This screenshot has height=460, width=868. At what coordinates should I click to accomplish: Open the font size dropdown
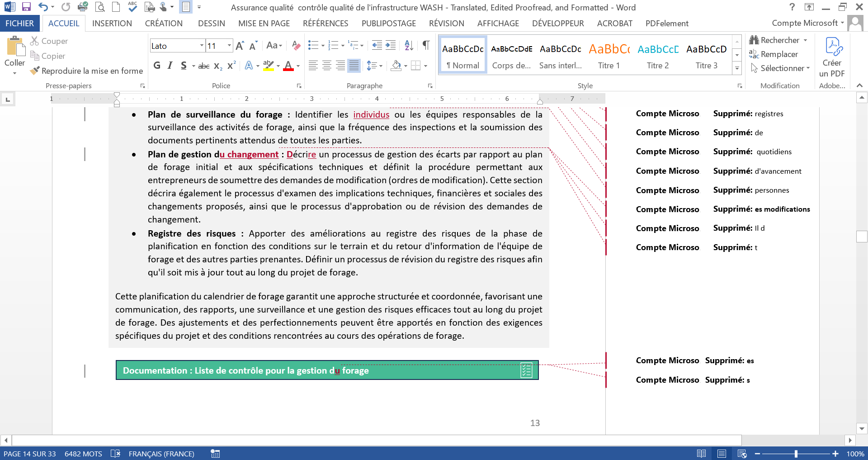(x=229, y=46)
